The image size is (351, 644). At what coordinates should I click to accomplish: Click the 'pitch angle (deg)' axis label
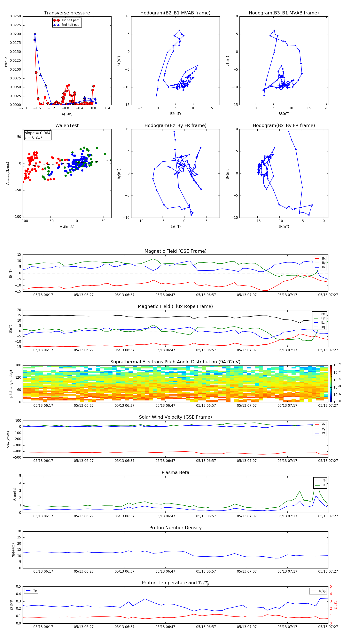(x=11, y=384)
